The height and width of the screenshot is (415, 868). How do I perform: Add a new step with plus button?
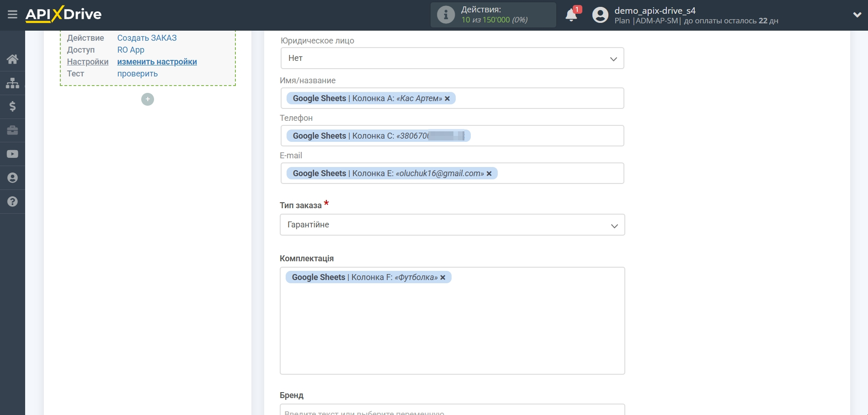[147, 99]
